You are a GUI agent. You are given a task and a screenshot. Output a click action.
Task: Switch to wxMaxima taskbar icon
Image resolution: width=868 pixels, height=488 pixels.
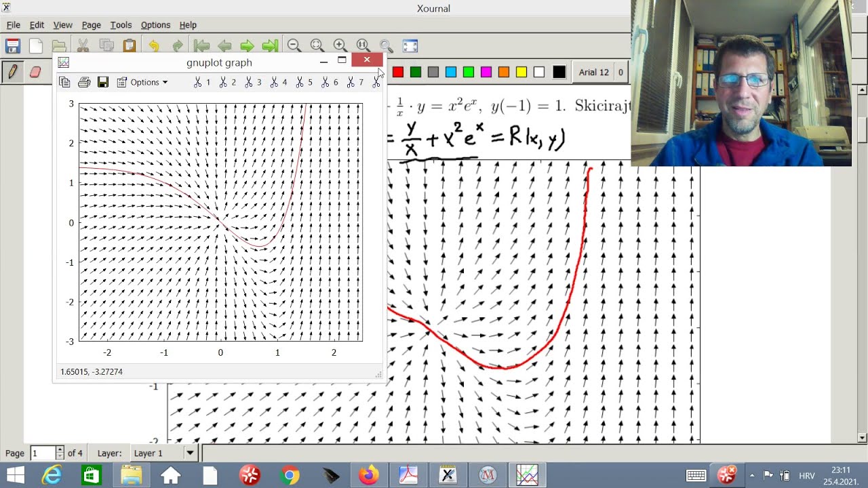(x=488, y=475)
